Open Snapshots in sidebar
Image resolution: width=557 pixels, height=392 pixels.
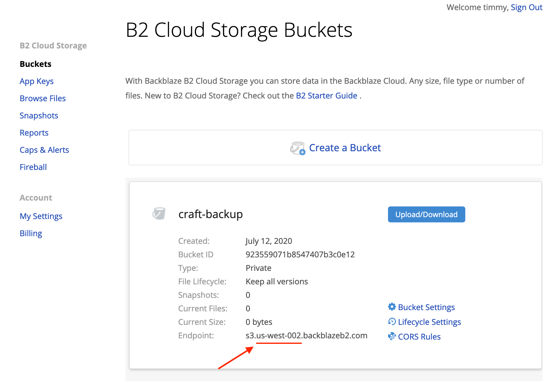[x=39, y=116]
